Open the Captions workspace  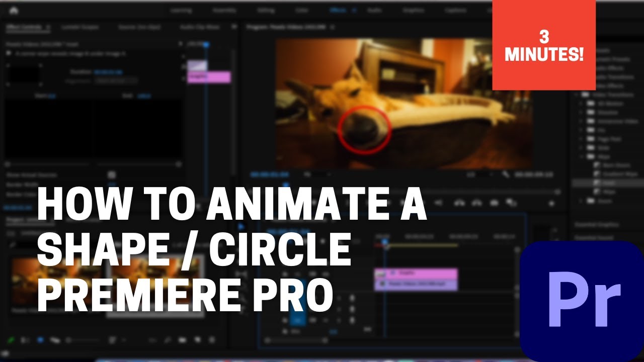click(454, 10)
